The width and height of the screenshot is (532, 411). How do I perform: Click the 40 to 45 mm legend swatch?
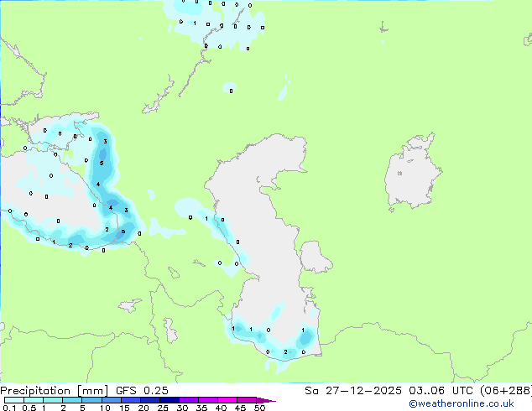click(227, 400)
